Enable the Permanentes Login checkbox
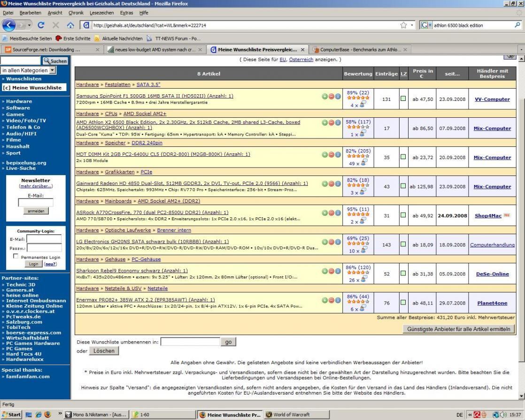525x420 pixels. click(x=15, y=256)
